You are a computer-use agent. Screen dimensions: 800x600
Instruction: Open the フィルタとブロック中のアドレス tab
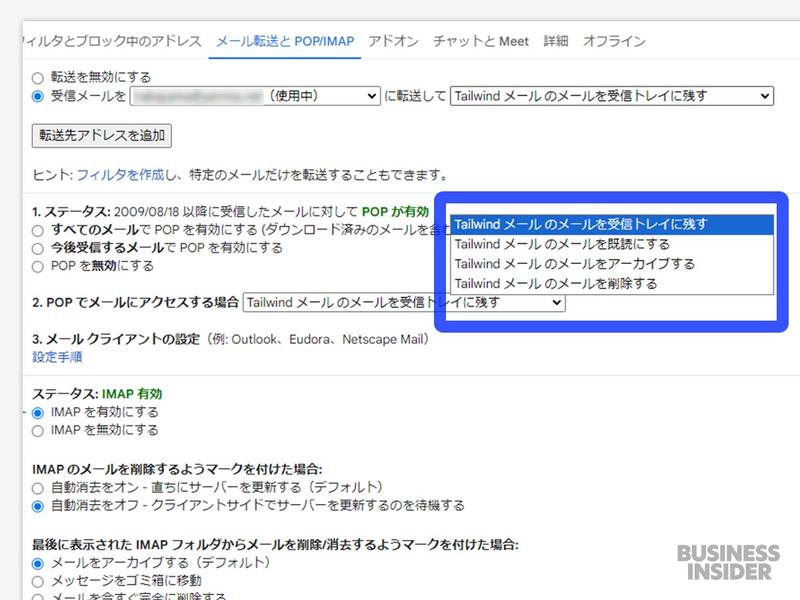coord(112,41)
